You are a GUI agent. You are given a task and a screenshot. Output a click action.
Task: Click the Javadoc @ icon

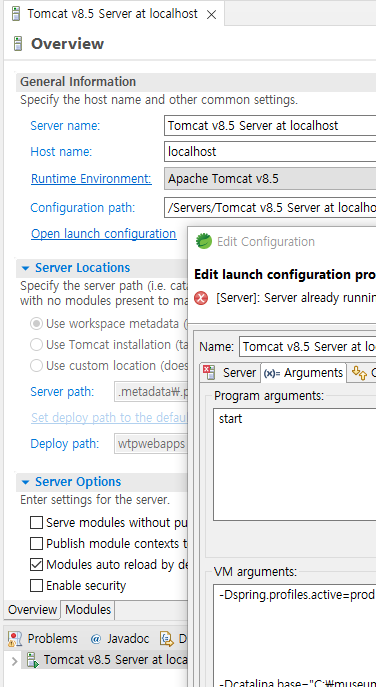pos(96,639)
